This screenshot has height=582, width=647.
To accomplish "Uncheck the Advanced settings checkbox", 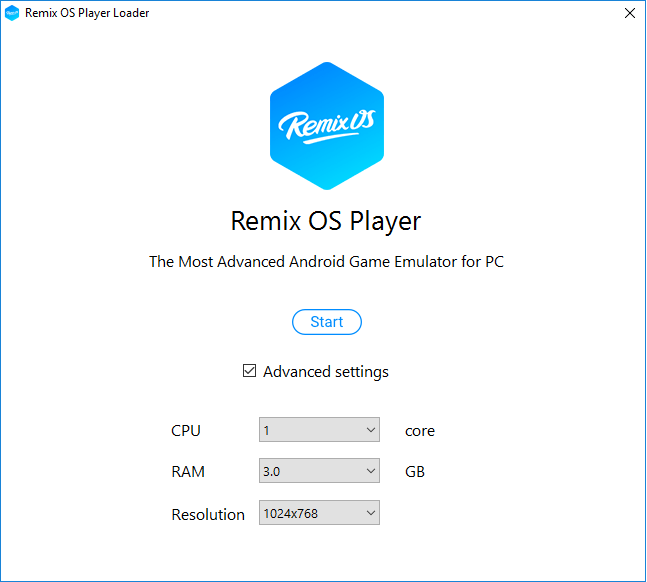I will (x=249, y=371).
